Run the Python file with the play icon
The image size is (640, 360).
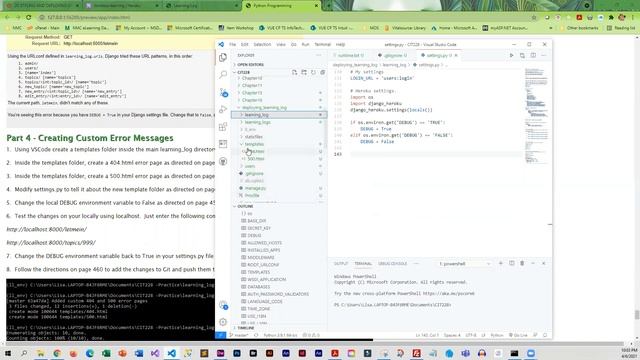click(511, 55)
